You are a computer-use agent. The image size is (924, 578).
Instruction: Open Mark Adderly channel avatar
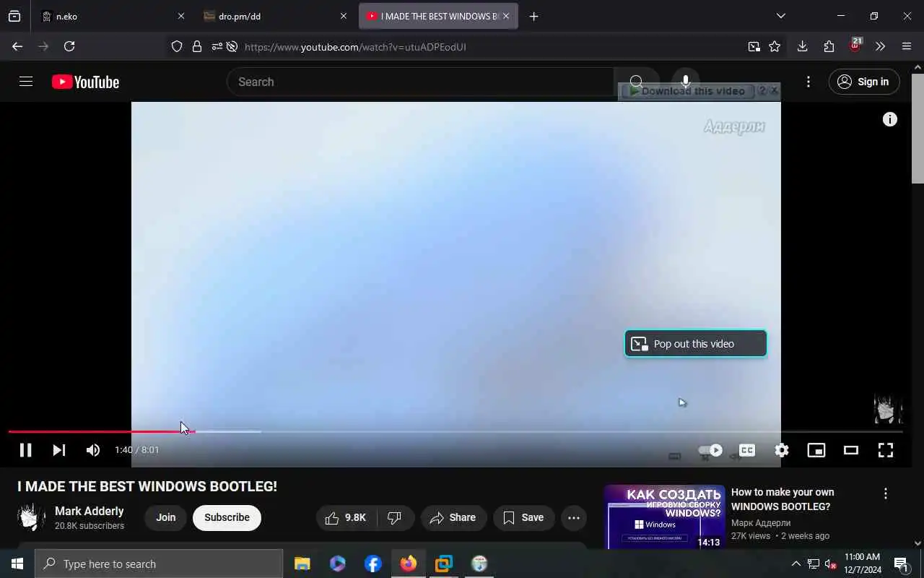click(x=31, y=517)
